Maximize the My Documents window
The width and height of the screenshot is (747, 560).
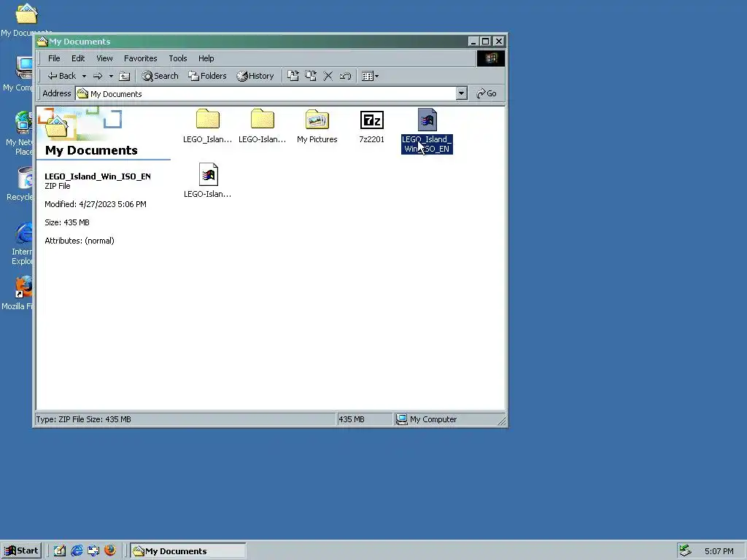click(485, 42)
